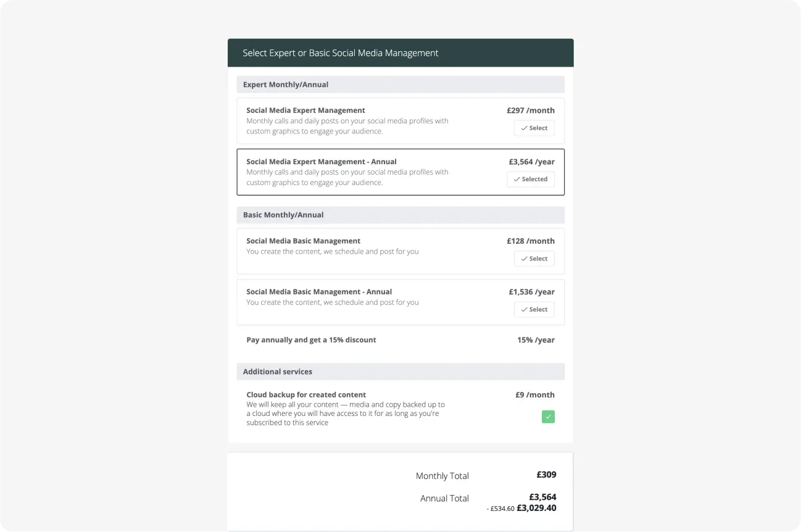Click the £1,536 /year price label
The image size is (801, 532).
coord(531,292)
